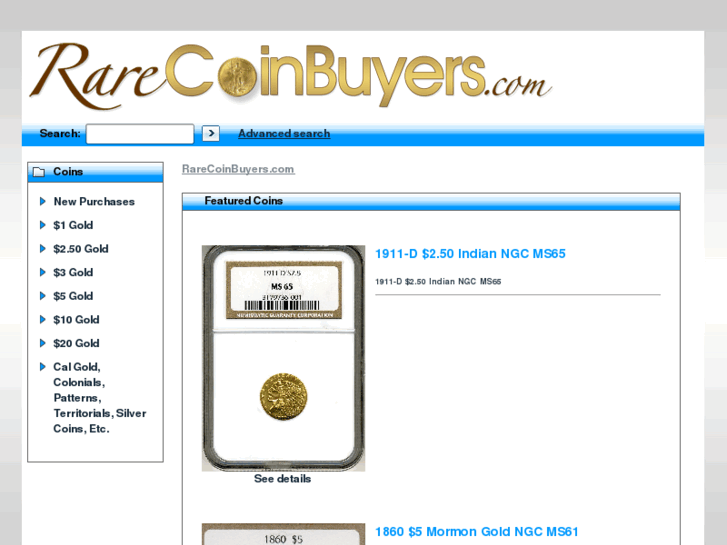The image size is (727, 545).
Task: Open the 1911-D $2.50 Indian NGC MS65 title
Action: 470,254
